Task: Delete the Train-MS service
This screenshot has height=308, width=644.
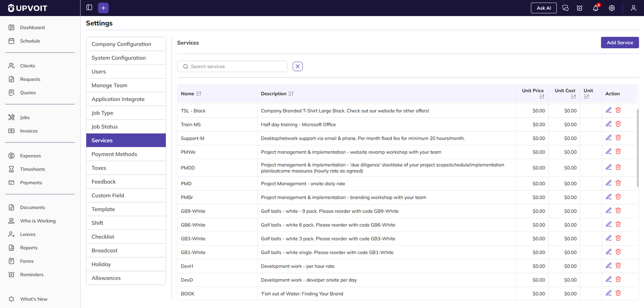Action: click(618, 124)
